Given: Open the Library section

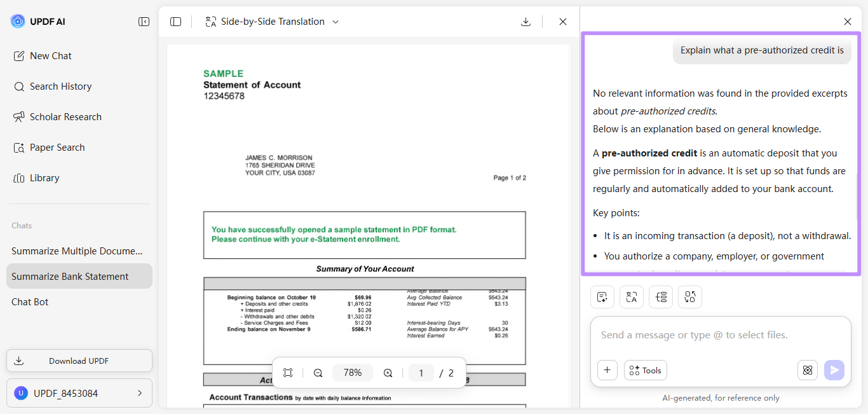Looking at the screenshot, I should click(x=36, y=178).
